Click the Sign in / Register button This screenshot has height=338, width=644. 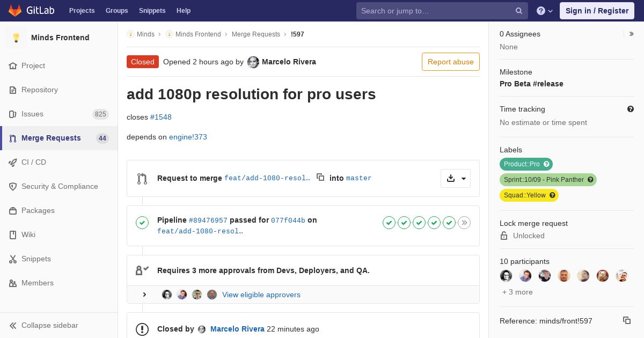[x=597, y=11]
